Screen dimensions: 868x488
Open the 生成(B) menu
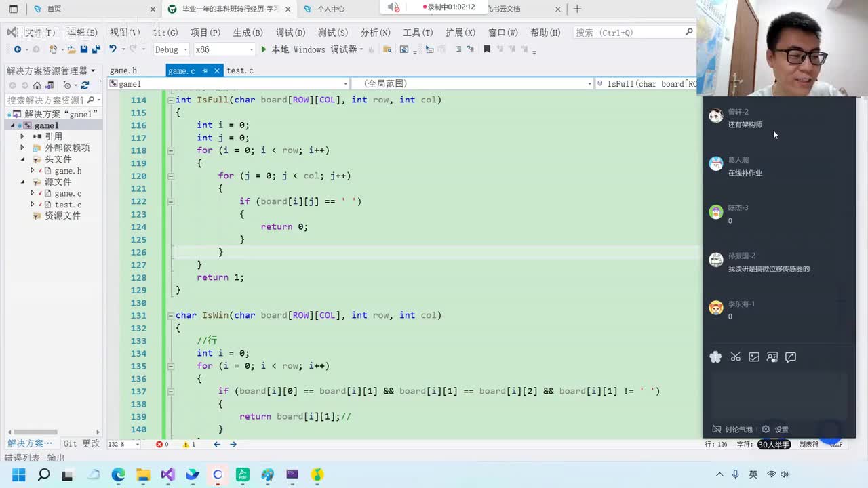pos(248,33)
